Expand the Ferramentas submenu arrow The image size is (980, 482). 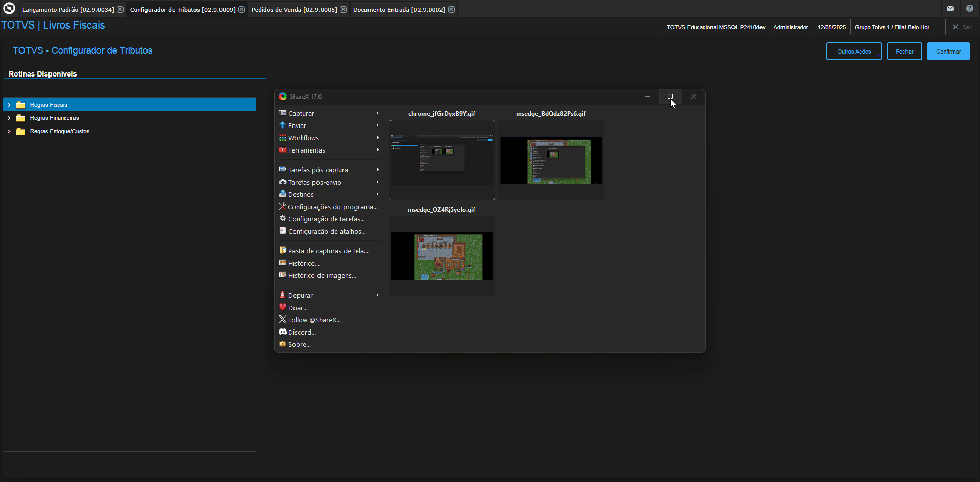click(x=378, y=150)
